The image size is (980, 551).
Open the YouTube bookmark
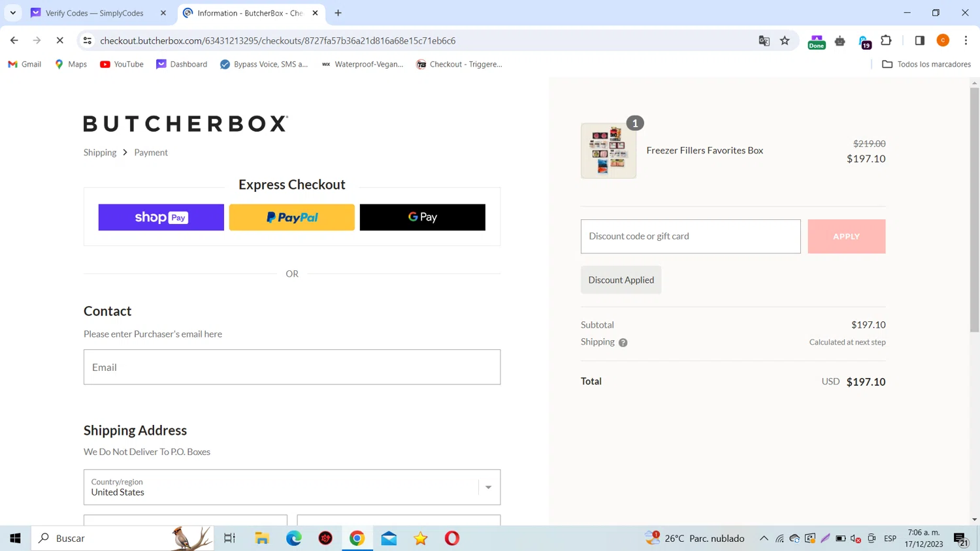click(x=122, y=64)
